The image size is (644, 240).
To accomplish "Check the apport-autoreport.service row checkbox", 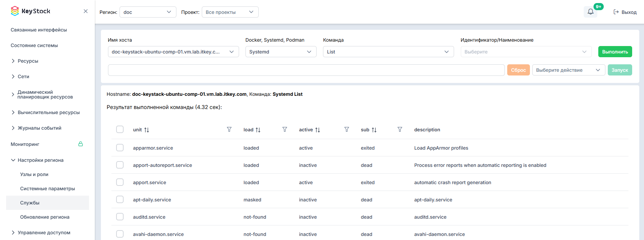I will pos(120,165).
